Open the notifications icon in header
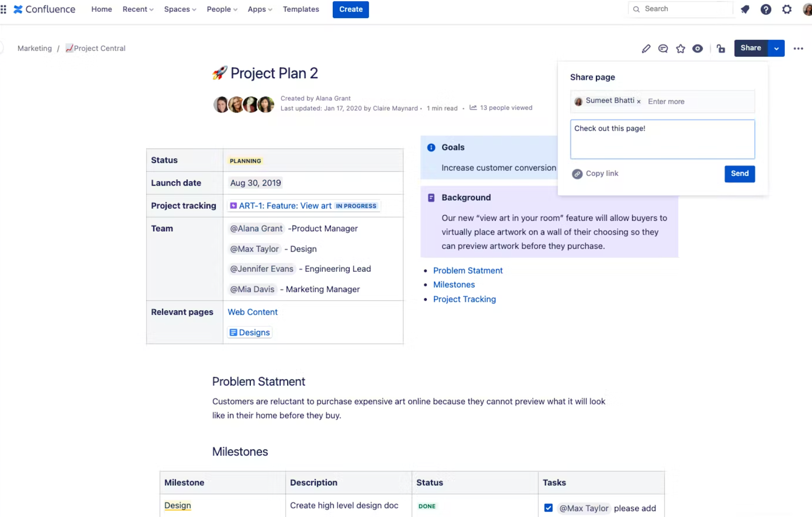Image resolution: width=812 pixels, height=517 pixels. click(x=745, y=9)
